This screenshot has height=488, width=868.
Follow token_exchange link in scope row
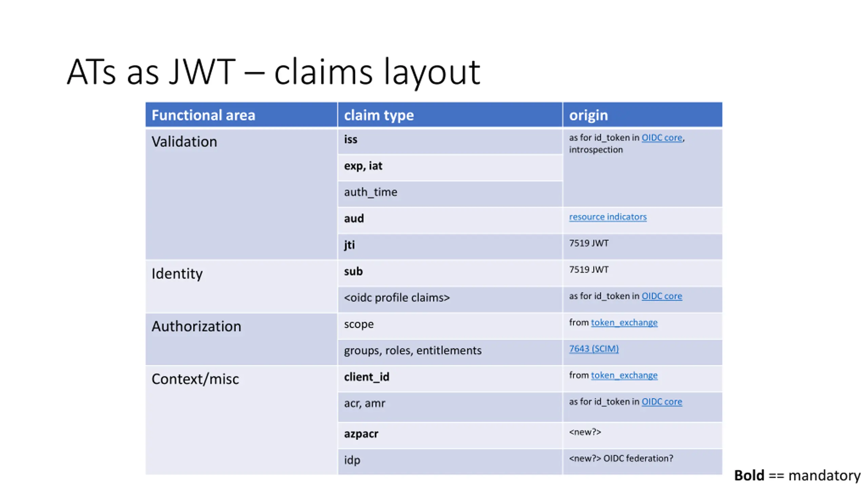coord(624,322)
